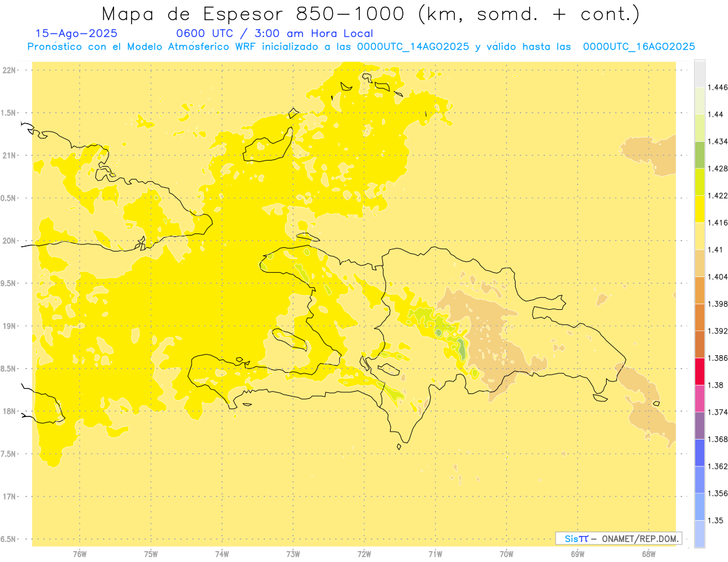Viewport: 728px width, 562px height.
Task: Click the legend value "1.428"
Action: [x=718, y=169]
